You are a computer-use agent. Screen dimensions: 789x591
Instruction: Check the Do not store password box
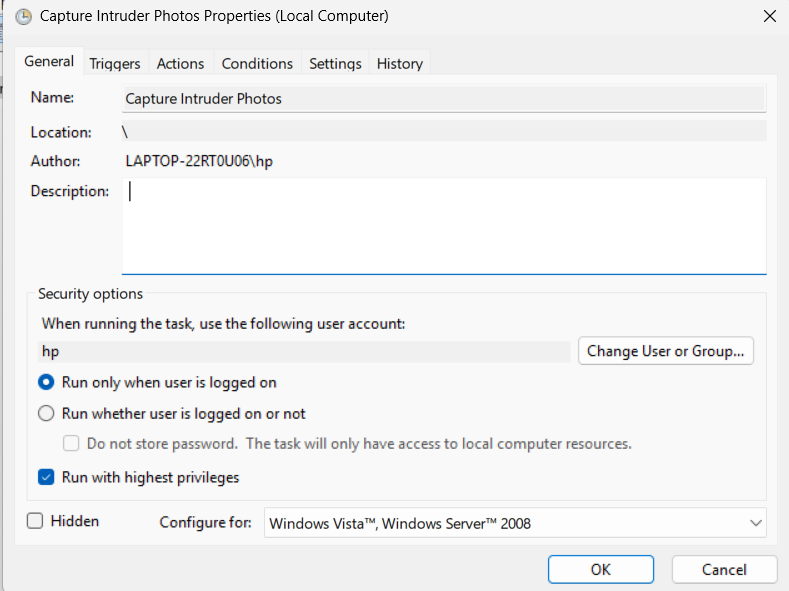71,443
